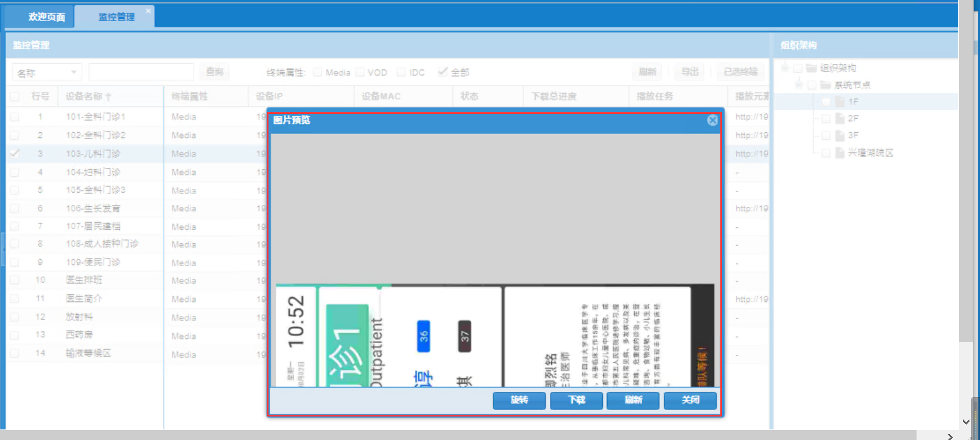This screenshot has width=980, height=440.
Task: Check the 组织架构 tree checkbox
Action: coord(798,68)
